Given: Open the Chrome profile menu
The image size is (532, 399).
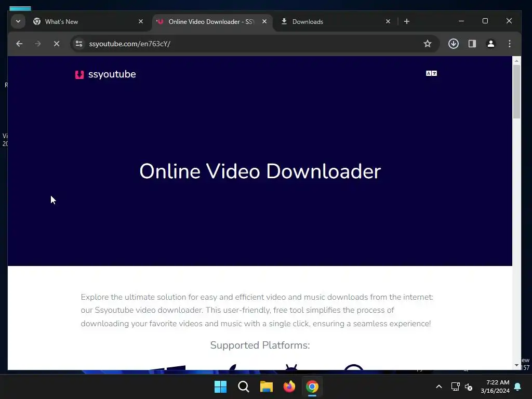Looking at the screenshot, I should pos(491,44).
